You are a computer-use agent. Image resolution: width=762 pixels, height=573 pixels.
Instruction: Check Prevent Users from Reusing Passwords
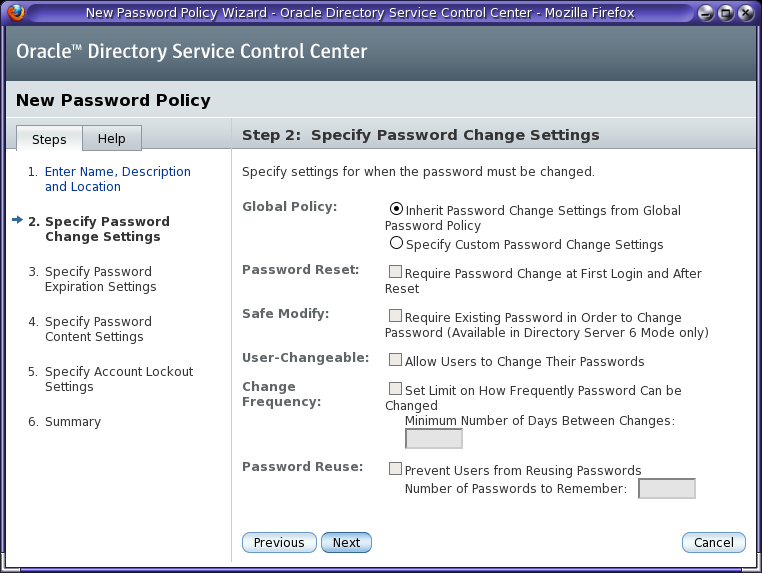(396, 469)
